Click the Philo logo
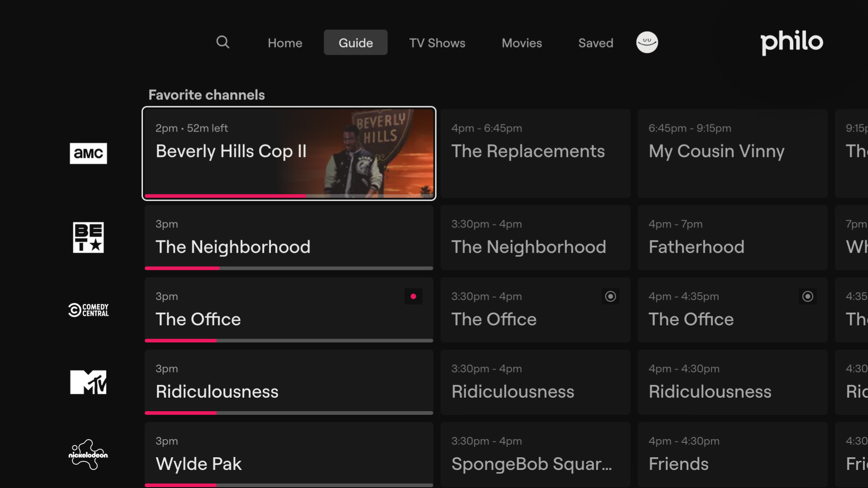Screen dimensions: 868x488 [x=792, y=42]
